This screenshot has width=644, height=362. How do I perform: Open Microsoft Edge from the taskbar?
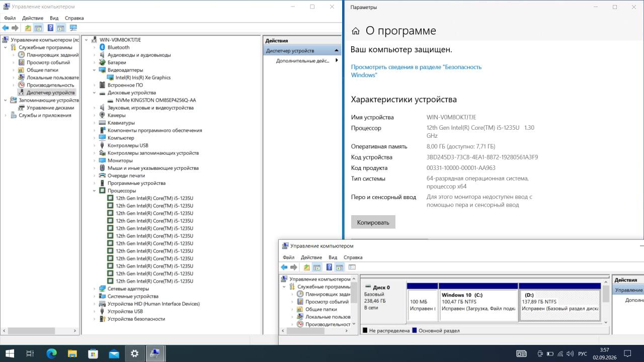click(x=52, y=353)
